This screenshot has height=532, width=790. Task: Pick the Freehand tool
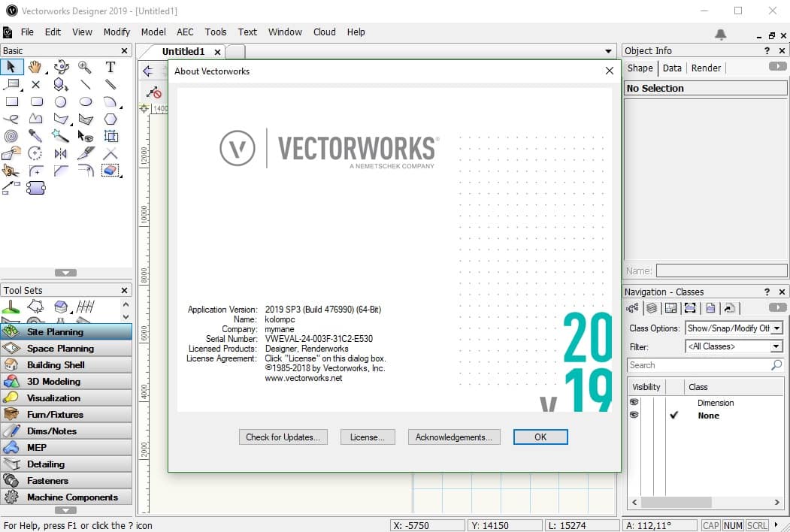tap(11, 119)
